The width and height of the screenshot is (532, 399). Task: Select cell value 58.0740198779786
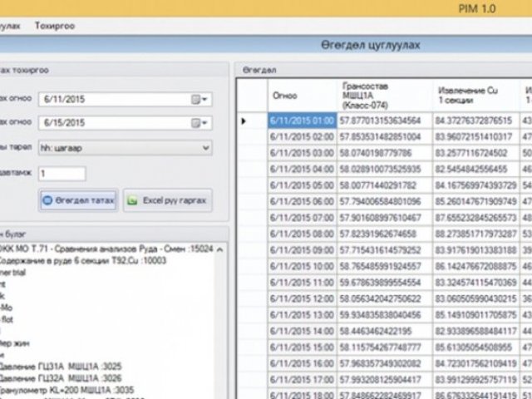[x=385, y=153]
